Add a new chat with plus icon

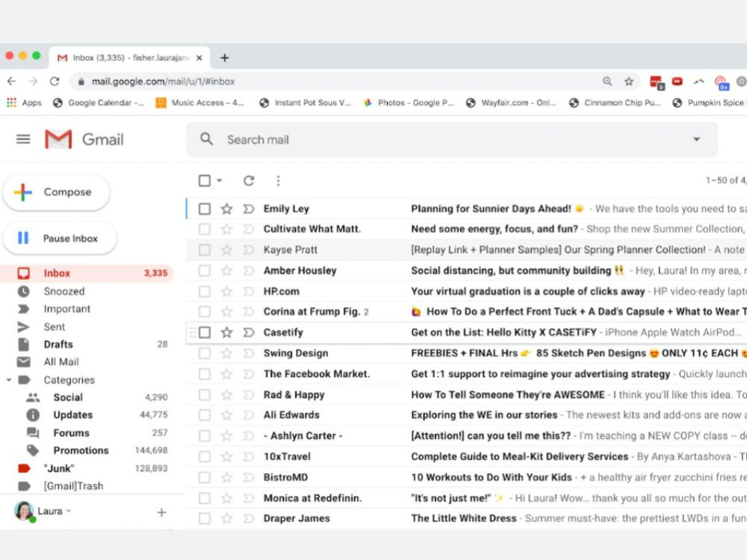pyautogui.click(x=161, y=512)
